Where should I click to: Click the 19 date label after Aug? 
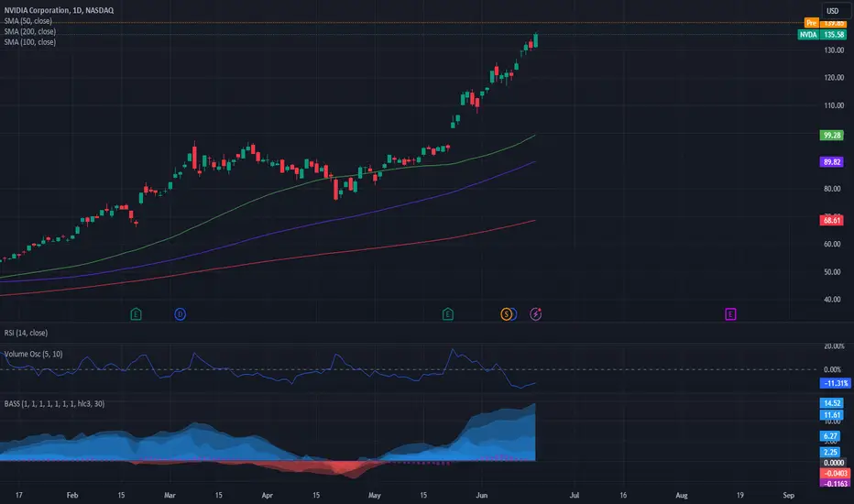pyautogui.click(x=740, y=496)
